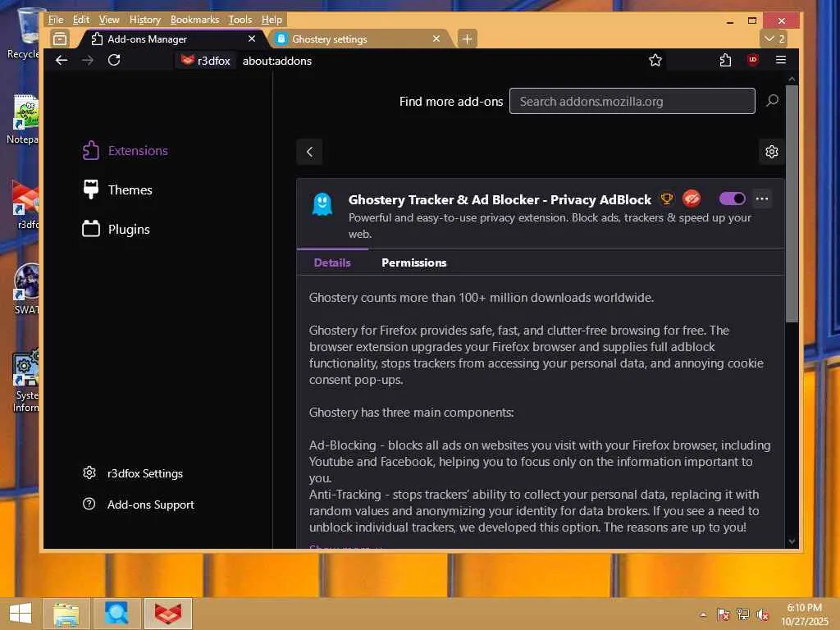Click the scrollbar up arrow

tap(792, 79)
